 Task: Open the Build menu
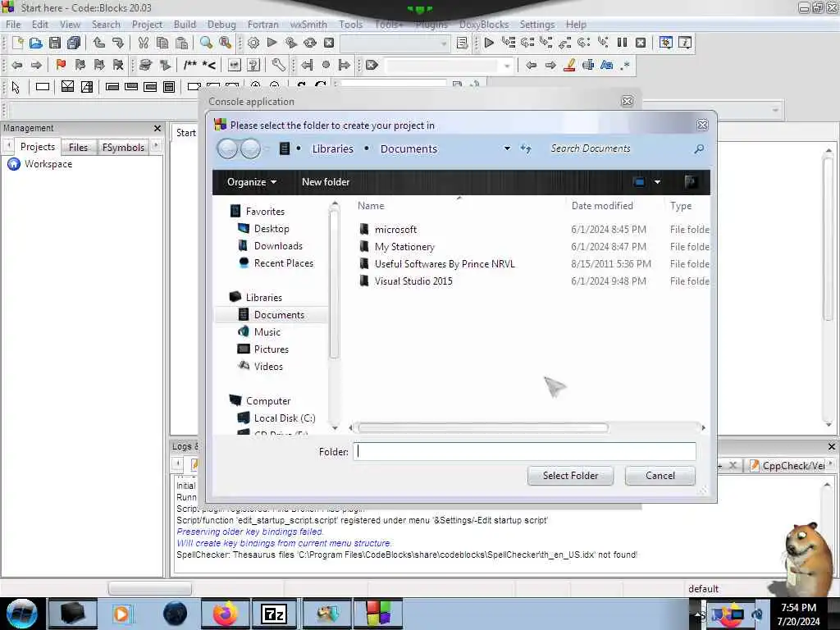(x=185, y=24)
